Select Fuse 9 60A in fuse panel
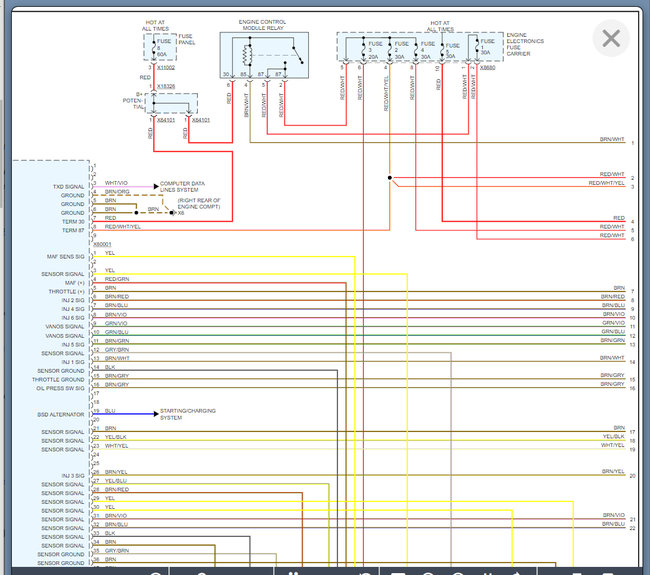Screen dimensions: 650x575 pyautogui.click(x=162, y=50)
